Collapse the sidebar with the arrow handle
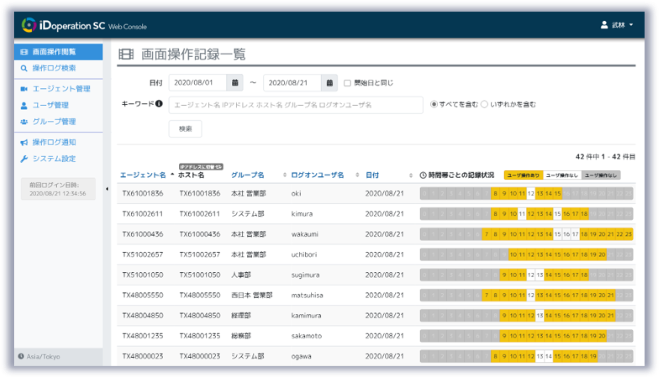Image resolution: width=659 pixels, height=378 pixels. (107, 189)
